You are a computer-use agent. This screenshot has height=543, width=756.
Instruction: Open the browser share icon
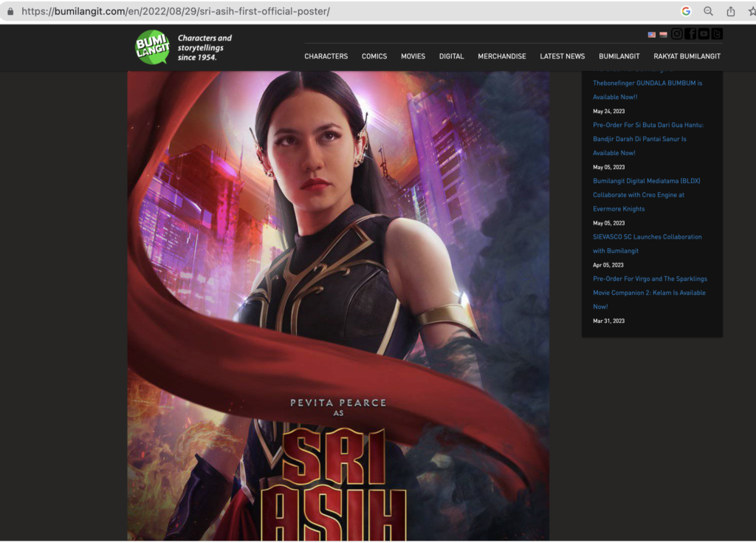click(x=731, y=11)
